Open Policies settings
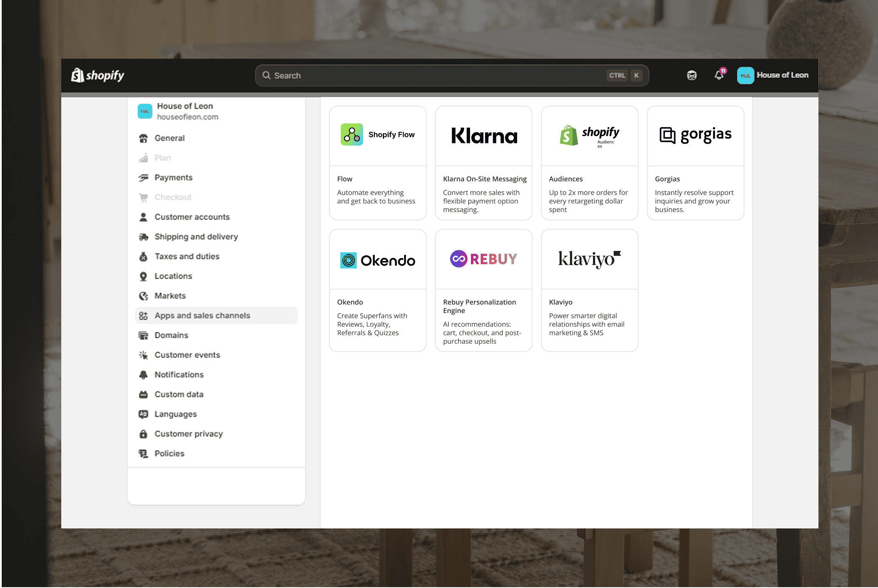878x588 pixels. pos(169,454)
